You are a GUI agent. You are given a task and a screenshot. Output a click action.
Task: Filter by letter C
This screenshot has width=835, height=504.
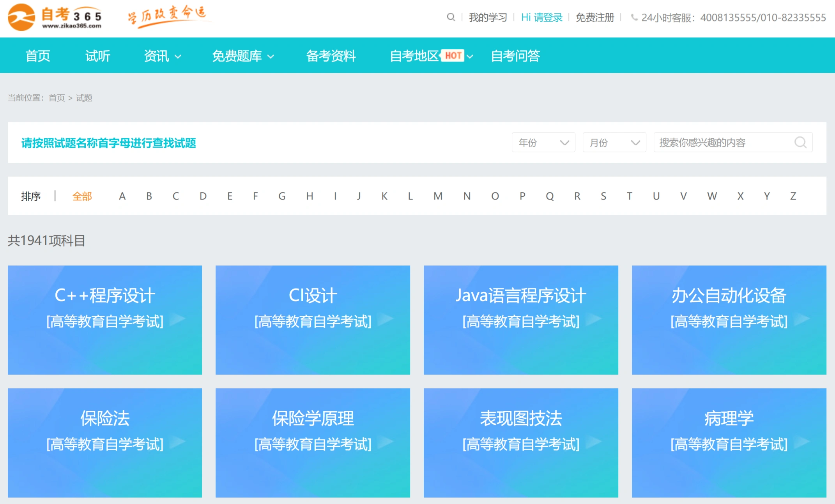click(x=176, y=196)
